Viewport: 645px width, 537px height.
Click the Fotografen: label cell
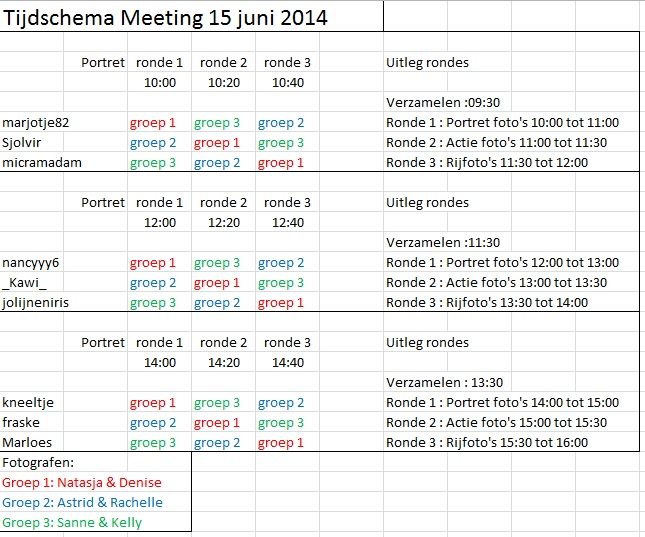38,463
